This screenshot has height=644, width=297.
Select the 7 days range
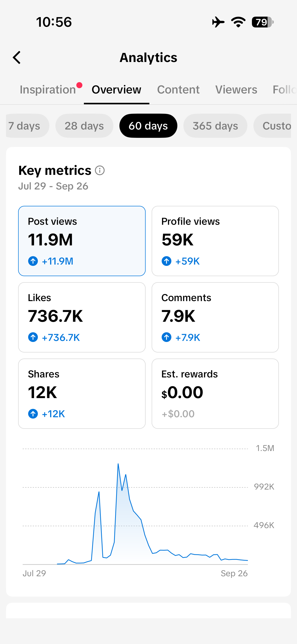pos(27,126)
